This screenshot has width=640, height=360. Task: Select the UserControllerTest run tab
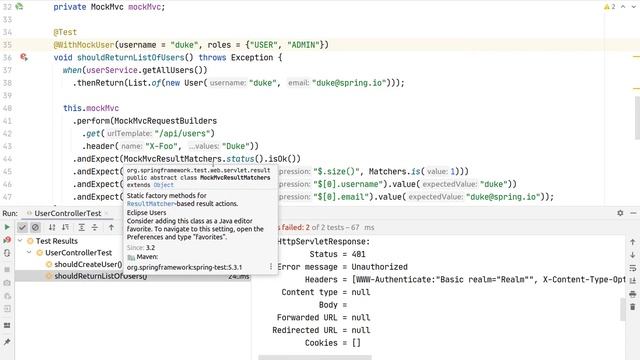(x=67, y=213)
